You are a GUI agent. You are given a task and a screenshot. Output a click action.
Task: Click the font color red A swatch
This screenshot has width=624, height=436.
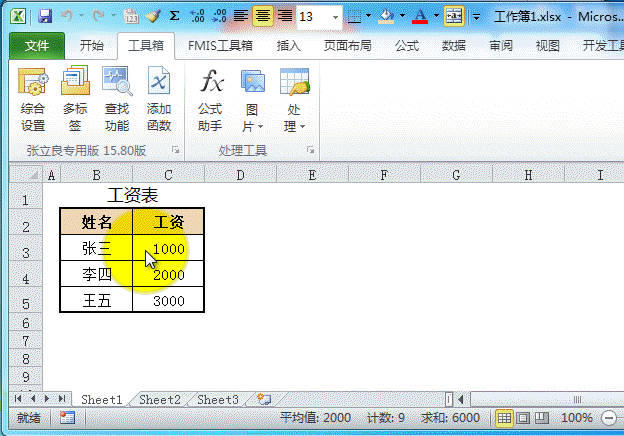[418, 17]
